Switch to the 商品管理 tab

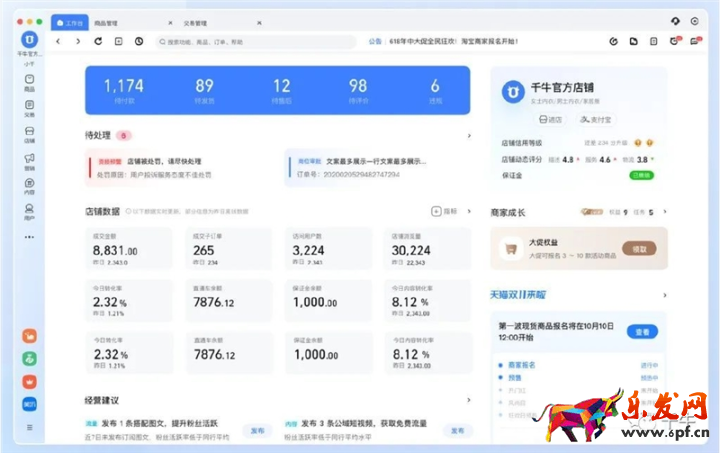pos(105,22)
